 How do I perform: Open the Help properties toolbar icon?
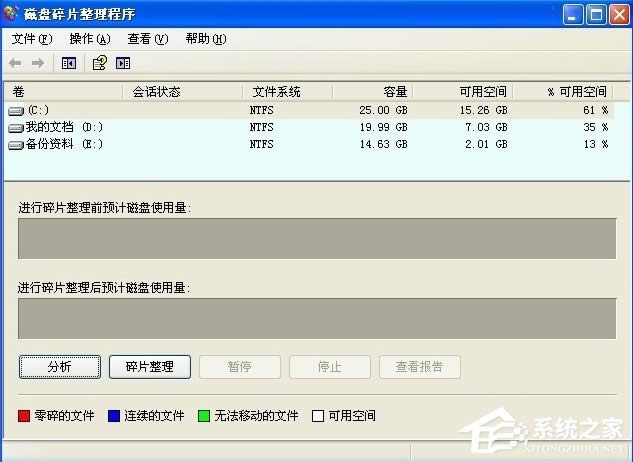[99, 63]
